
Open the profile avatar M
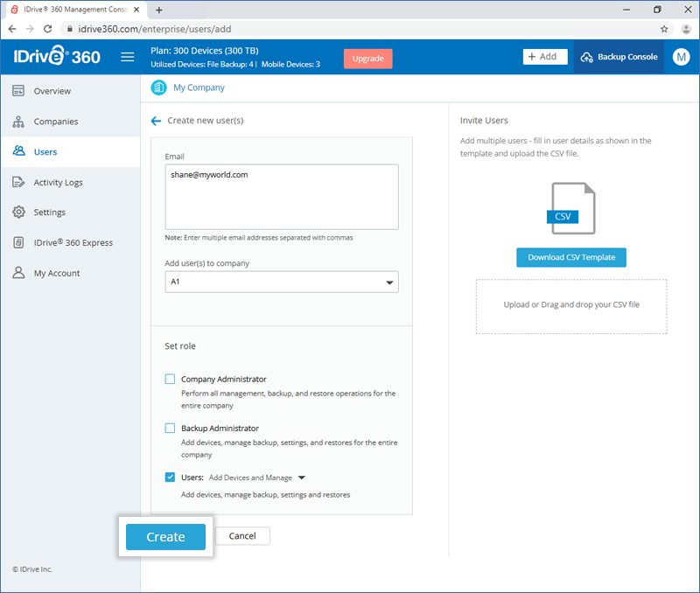click(x=681, y=57)
